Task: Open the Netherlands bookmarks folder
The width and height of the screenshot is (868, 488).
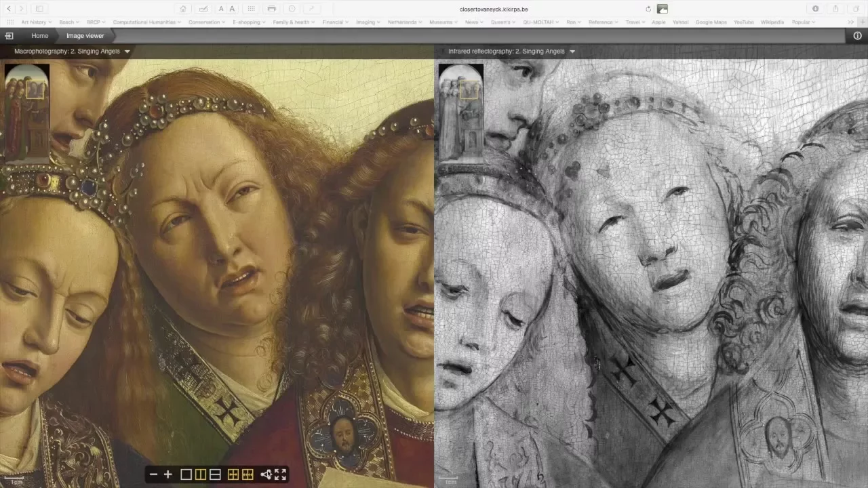Action: click(405, 22)
